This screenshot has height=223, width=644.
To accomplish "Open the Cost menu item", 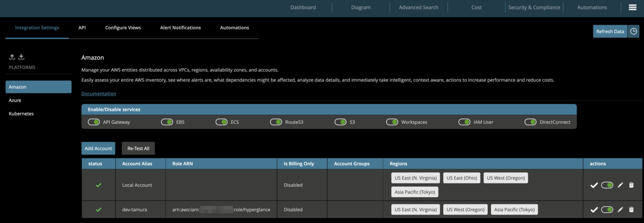I will point(477,8).
